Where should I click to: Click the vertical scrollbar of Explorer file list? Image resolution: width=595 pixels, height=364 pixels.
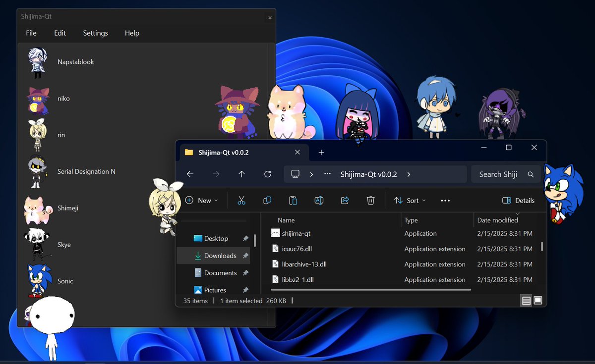(541, 246)
